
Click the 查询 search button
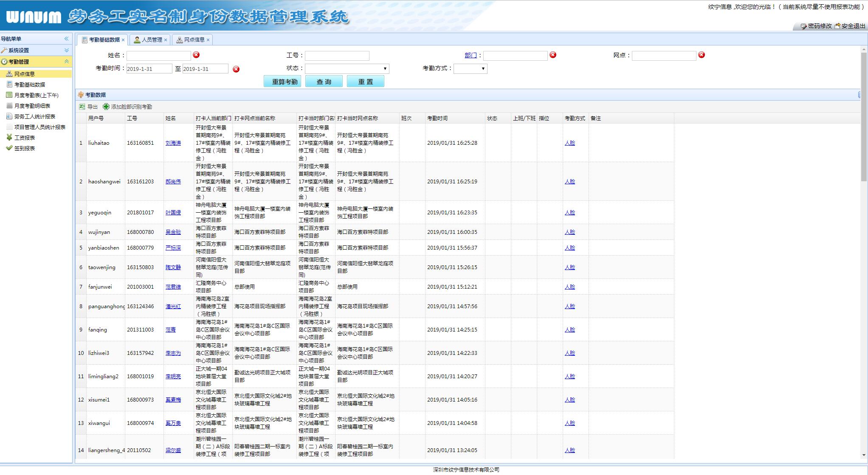[324, 82]
